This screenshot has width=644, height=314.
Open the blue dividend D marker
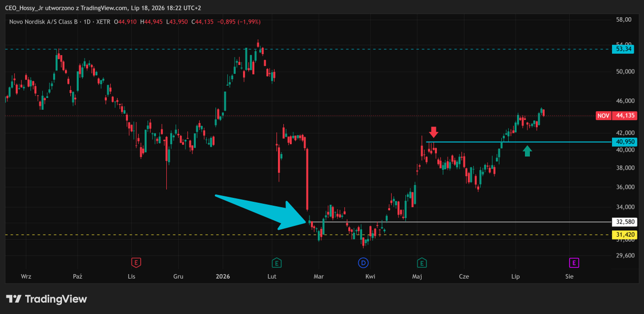(363, 262)
